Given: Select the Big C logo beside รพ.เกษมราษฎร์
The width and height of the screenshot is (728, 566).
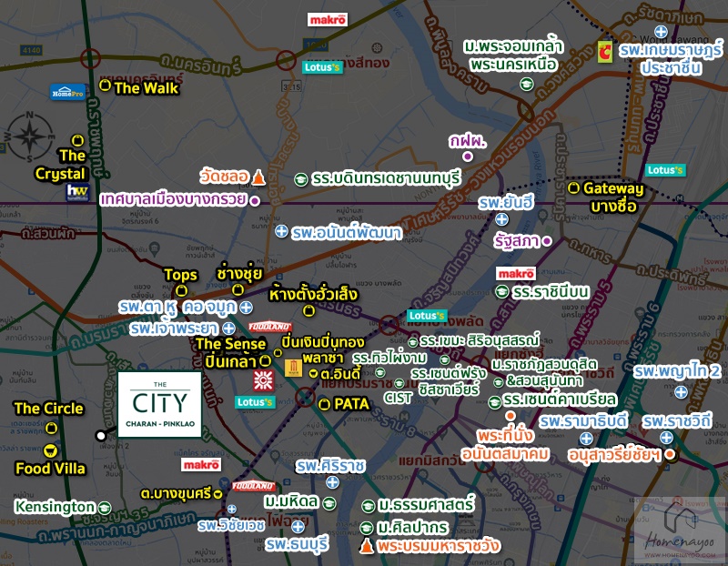Looking at the screenshot, I should pyautogui.click(x=604, y=52).
